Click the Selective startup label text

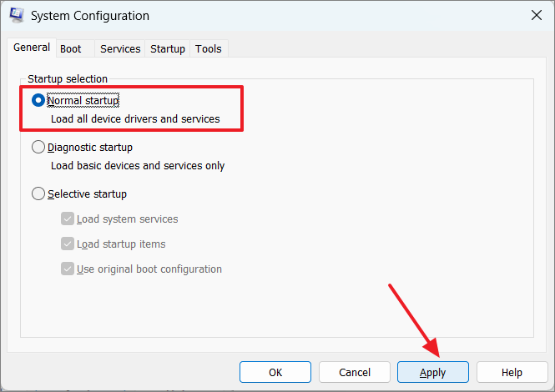click(x=87, y=193)
